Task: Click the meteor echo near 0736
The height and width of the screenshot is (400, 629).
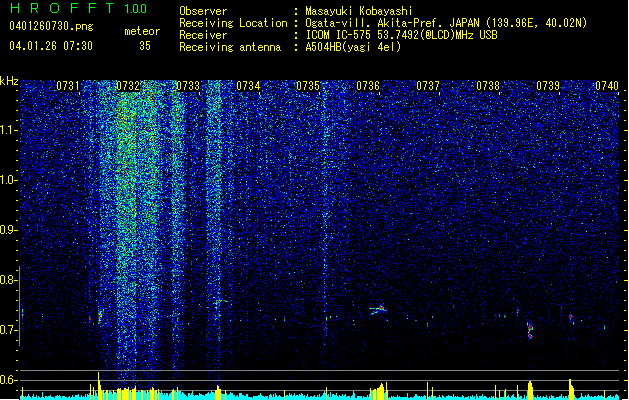Action: [378, 309]
